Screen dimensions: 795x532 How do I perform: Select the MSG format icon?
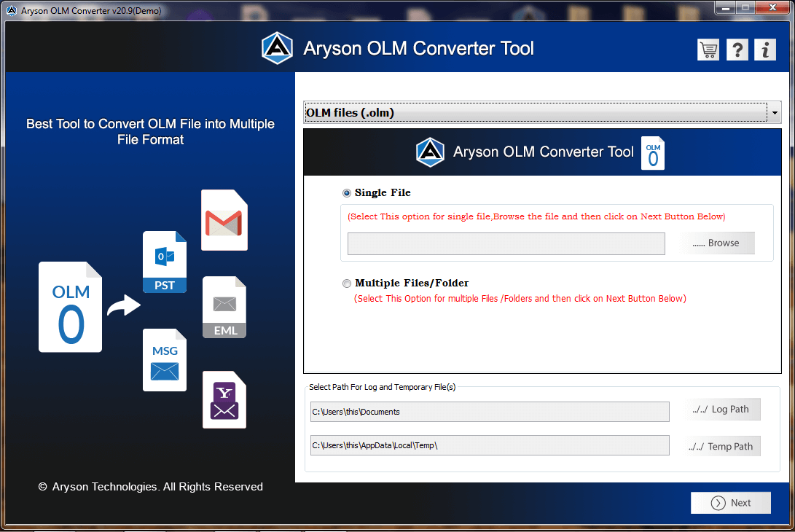coord(164,359)
